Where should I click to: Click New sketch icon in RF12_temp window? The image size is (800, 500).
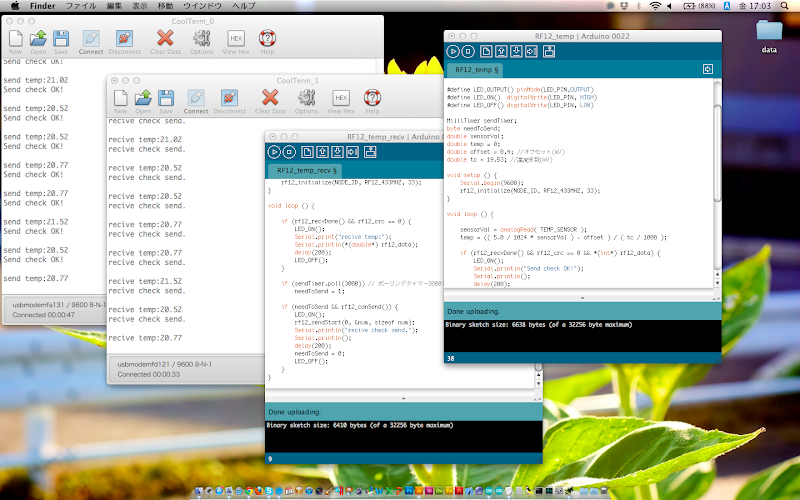[486, 52]
